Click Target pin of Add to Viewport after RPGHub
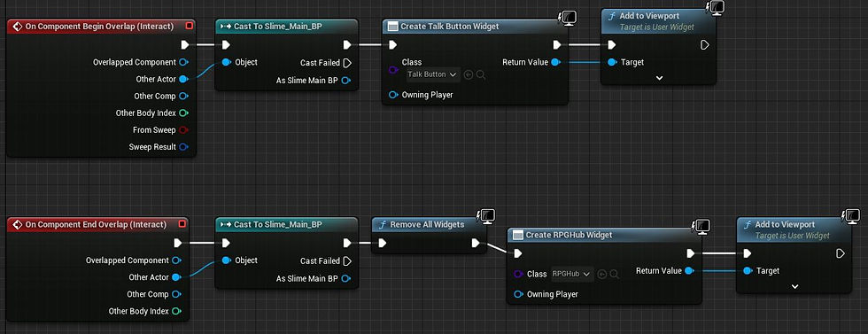Image resolution: width=868 pixels, height=334 pixels. pyautogui.click(x=748, y=271)
